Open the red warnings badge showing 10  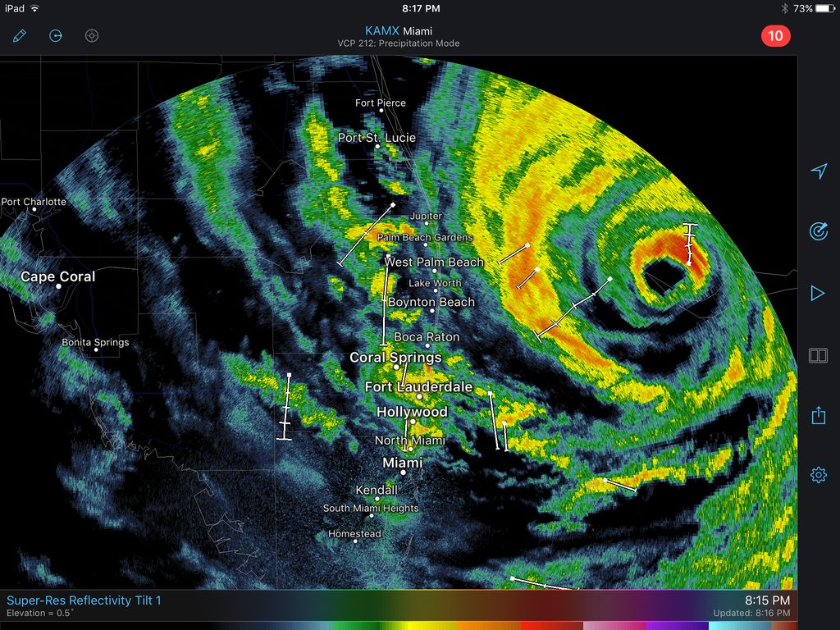pyautogui.click(x=775, y=36)
